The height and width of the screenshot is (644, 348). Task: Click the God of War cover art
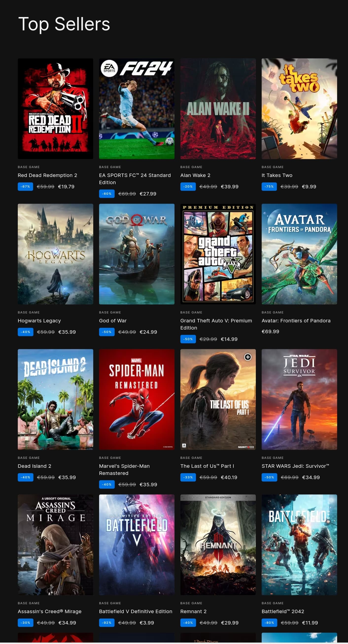tap(137, 254)
